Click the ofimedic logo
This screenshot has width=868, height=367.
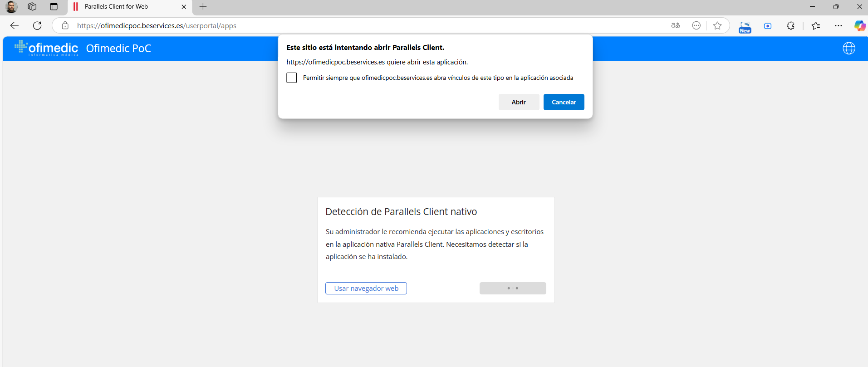pos(46,48)
